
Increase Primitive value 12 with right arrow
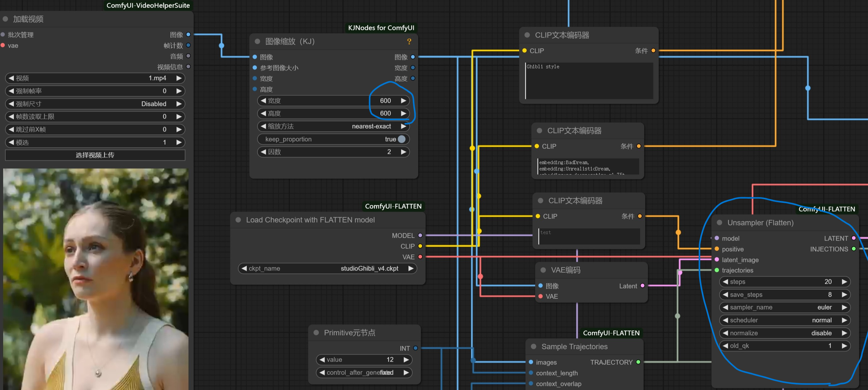coord(406,360)
